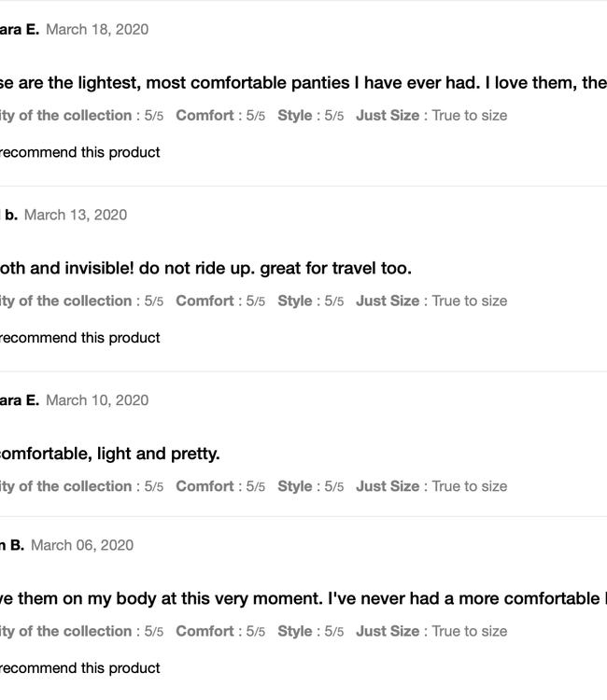Click the March 18, 2020 review date

[x=97, y=29]
